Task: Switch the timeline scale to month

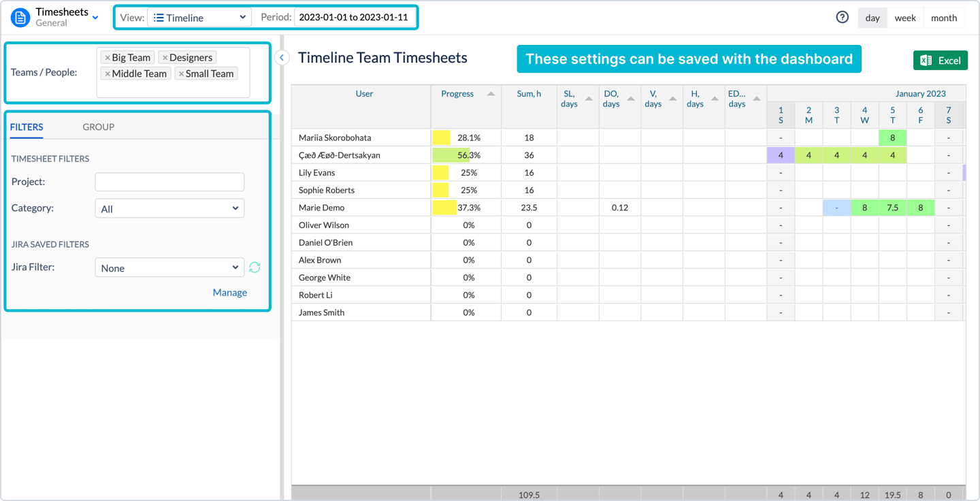Action: (943, 18)
